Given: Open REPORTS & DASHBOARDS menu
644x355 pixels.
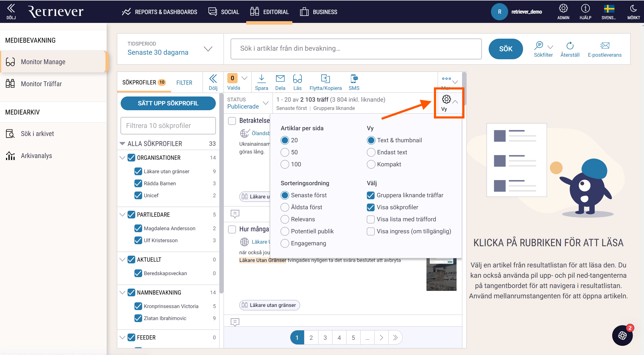Looking at the screenshot, I should tap(159, 12).
